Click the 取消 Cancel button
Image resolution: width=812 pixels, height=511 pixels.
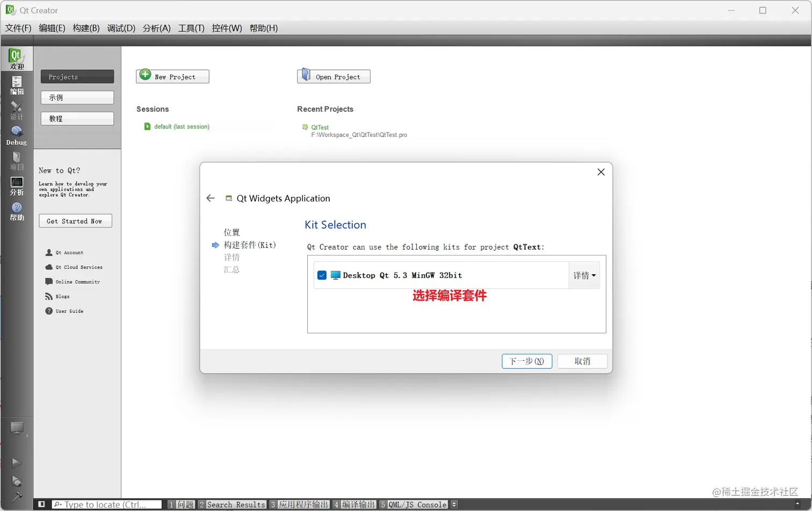(x=582, y=361)
